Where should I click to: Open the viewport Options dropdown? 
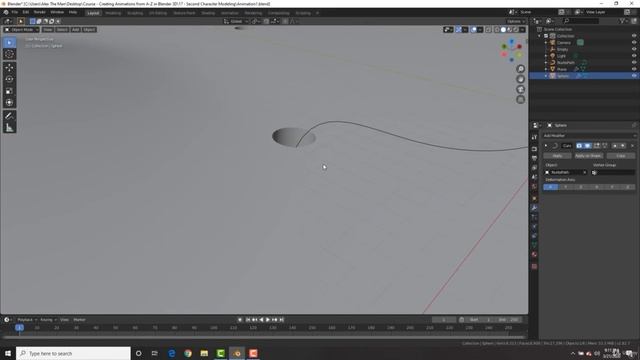516,21
